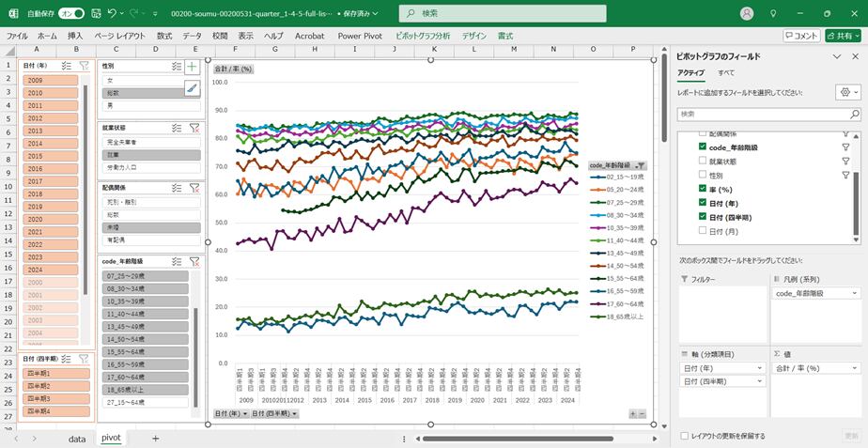The height and width of the screenshot is (448, 868).
Task: Select year 2015 in the year slicer
Action: [x=51, y=156]
